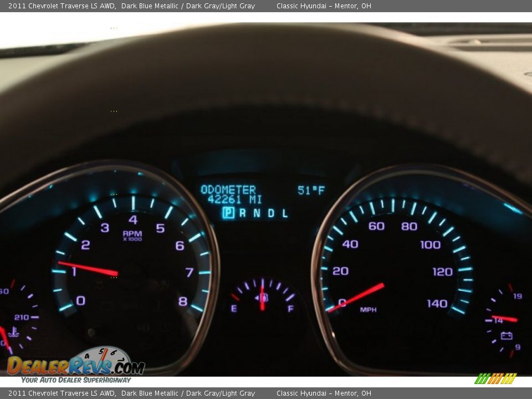Click speedometer number 40
Screen dimensions: 532x399
coord(350,244)
